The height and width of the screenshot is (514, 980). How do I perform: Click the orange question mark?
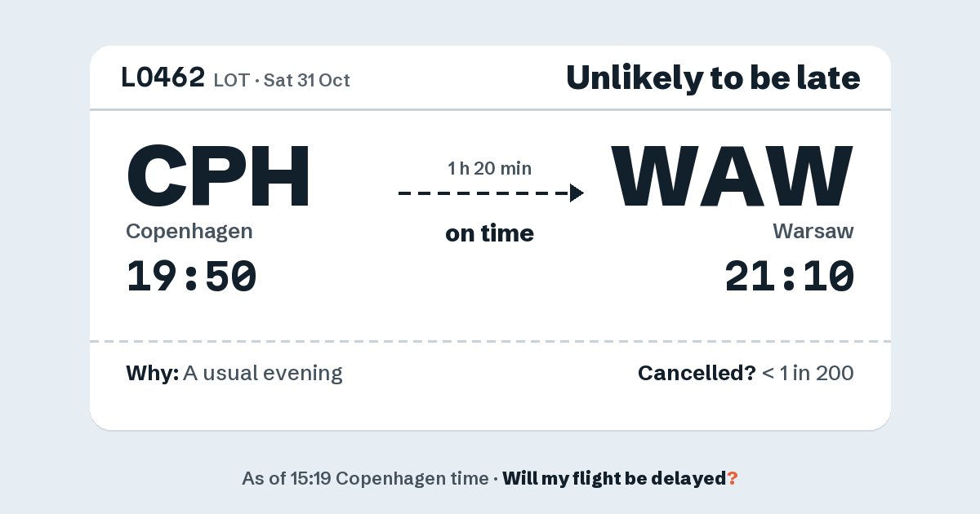[x=733, y=478]
